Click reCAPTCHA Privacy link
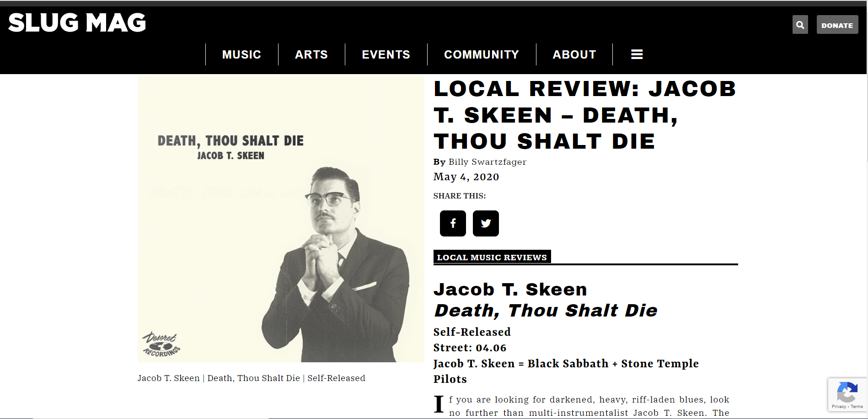 click(839, 407)
